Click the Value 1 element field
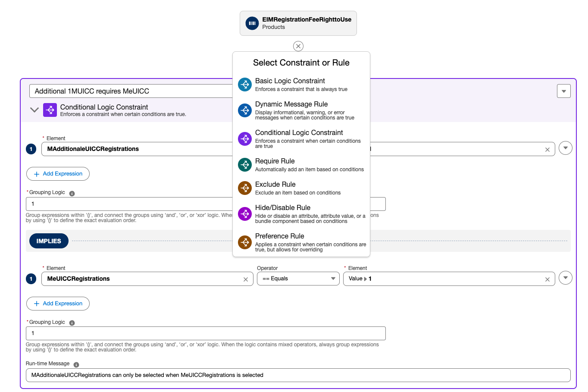Viewport: 588px width, 392px height. click(x=449, y=279)
